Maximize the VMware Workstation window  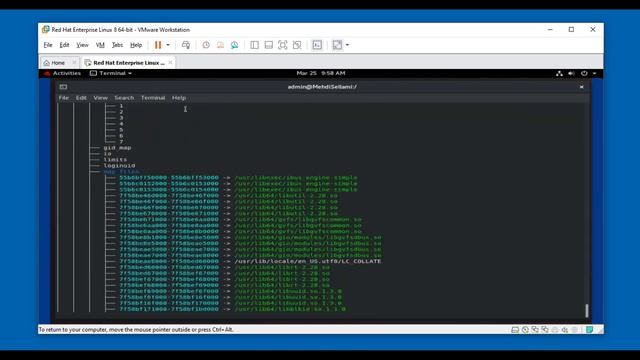(571, 29)
